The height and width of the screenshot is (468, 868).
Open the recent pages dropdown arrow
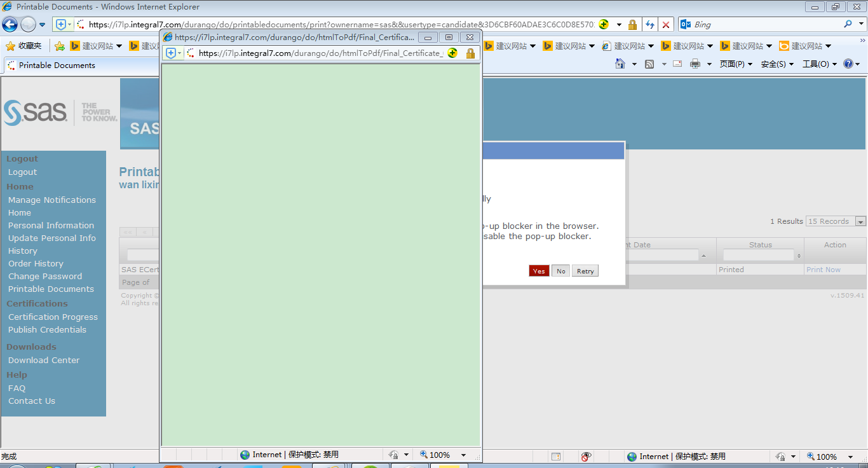43,25
